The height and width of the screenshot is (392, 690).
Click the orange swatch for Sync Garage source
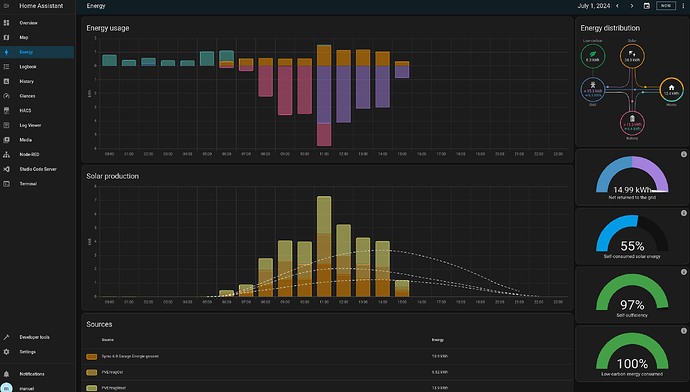(x=92, y=356)
